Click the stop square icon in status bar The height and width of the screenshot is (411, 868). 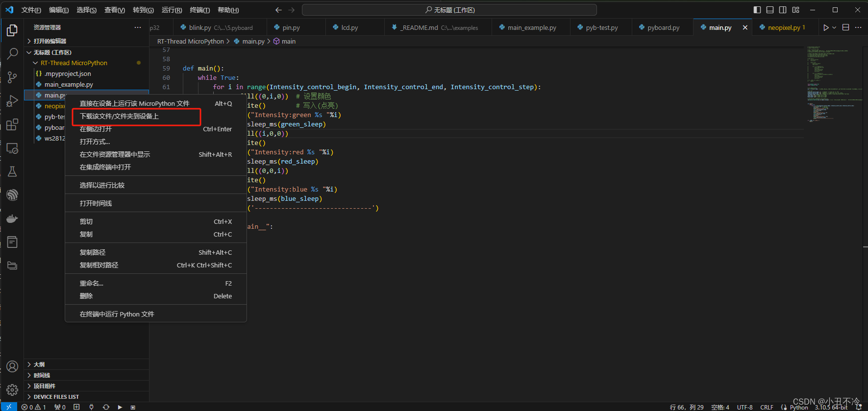(133, 407)
